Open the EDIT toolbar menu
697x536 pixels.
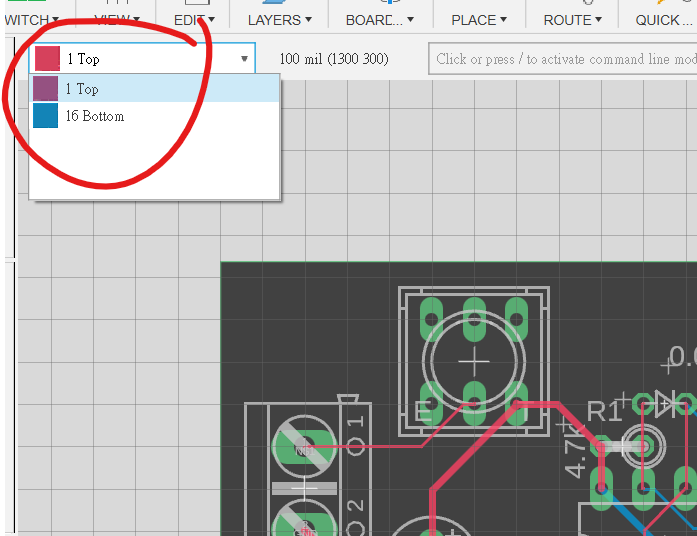193,20
